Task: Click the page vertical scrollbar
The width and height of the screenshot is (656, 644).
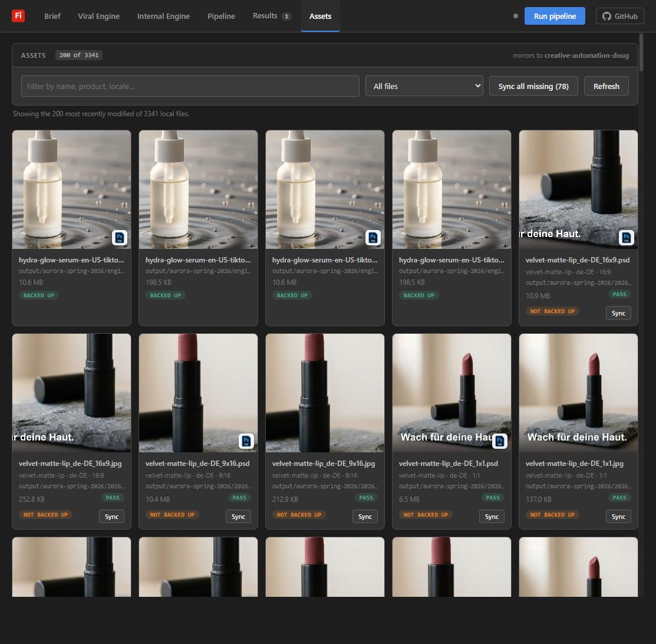Action: [641, 52]
